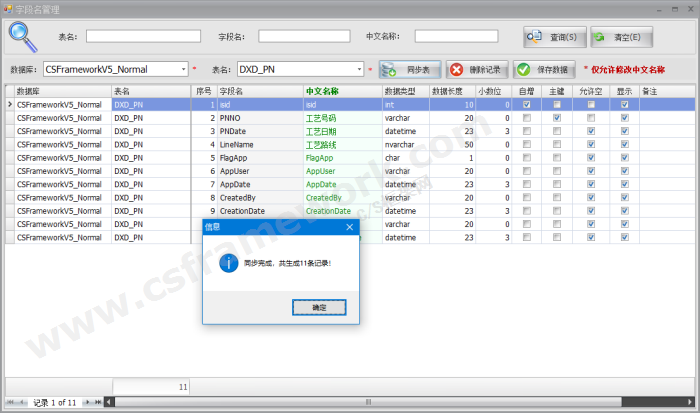Click the 查询(S) query button
Viewport: 700px width, 413px height.
coord(553,37)
